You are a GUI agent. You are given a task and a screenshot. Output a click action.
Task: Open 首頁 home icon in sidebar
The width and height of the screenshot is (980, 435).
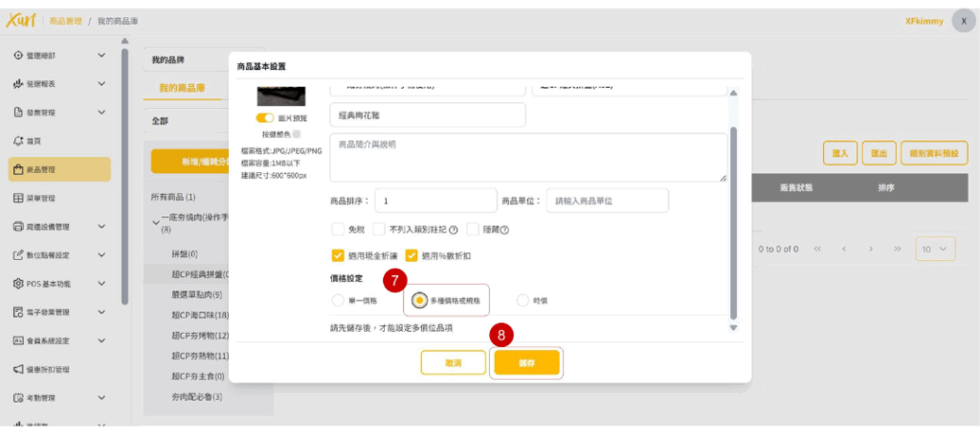(18, 141)
